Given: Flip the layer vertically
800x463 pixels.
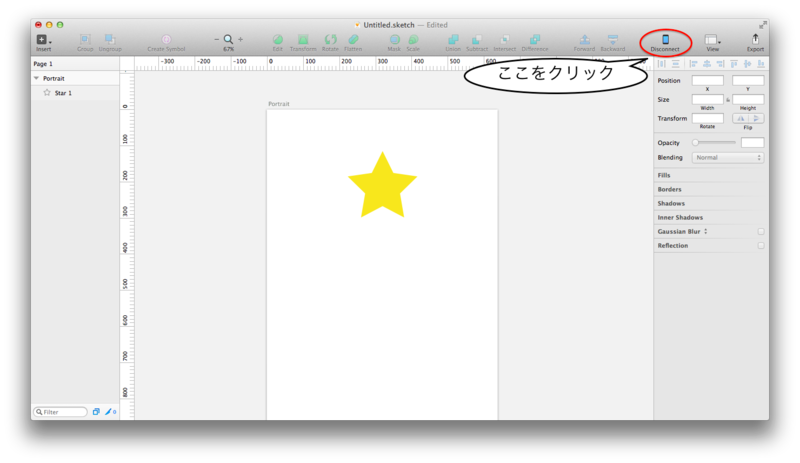Looking at the screenshot, I should pos(756,118).
